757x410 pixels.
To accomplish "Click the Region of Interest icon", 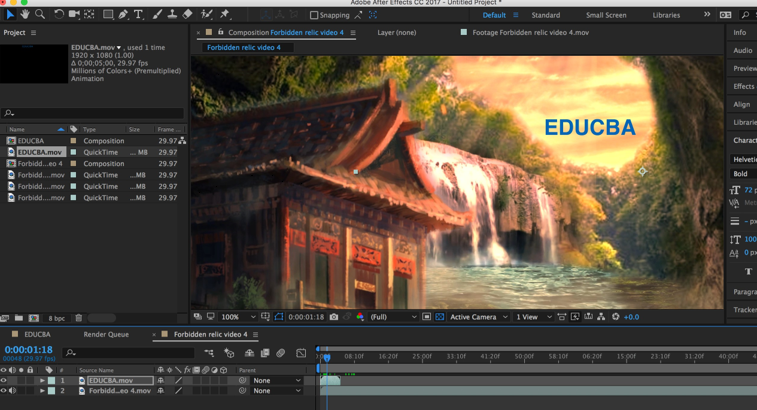I will (x=426, y=317).
